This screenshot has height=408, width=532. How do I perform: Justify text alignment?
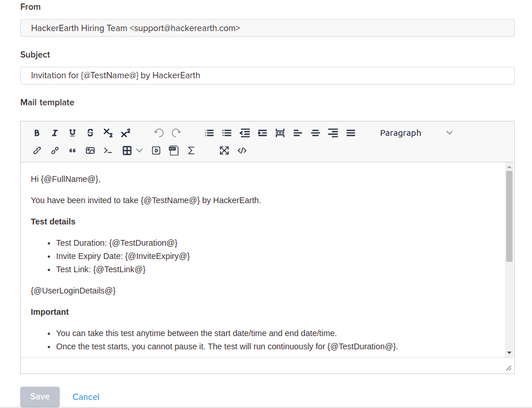click(350, 133)
